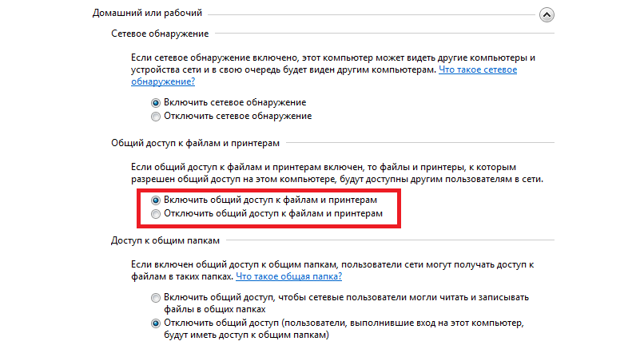
Task: Select Отключить сетевое обнаружение radio button
Action: [156, 117]
